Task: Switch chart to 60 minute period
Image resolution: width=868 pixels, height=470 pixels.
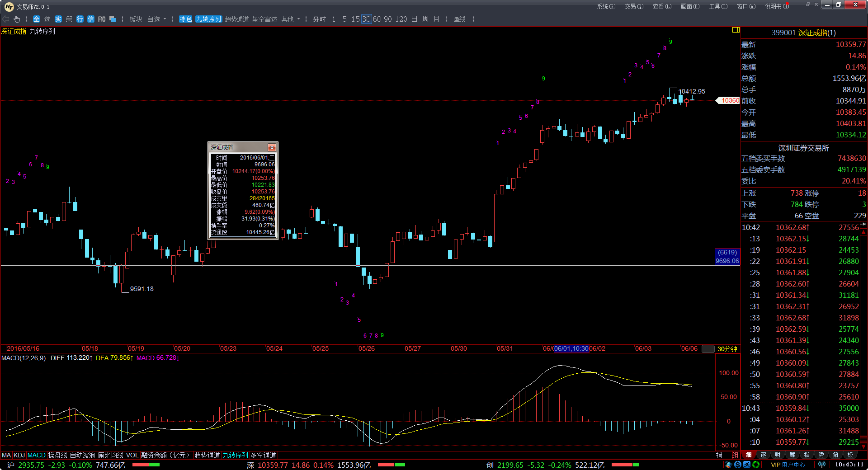Action: (x=377, y=19)
